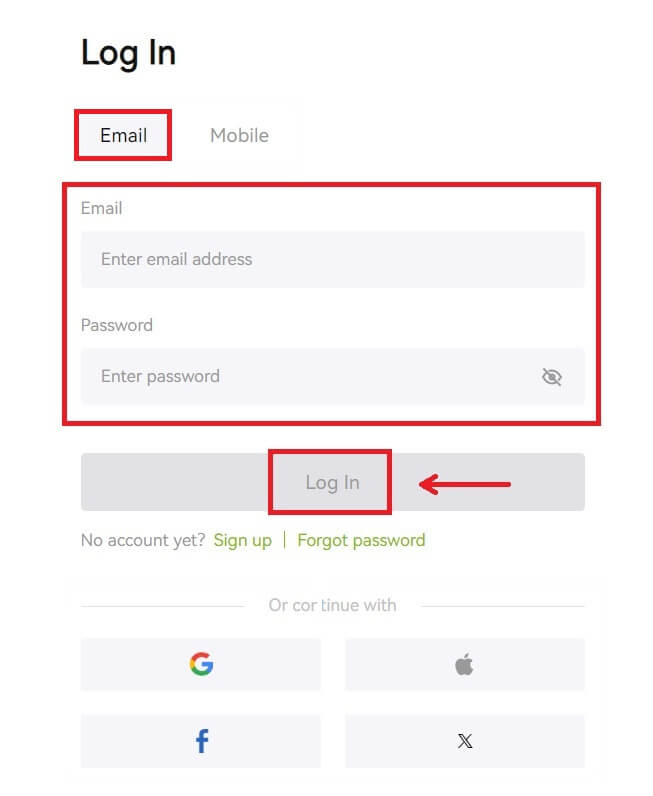Focus the Enter password field
This screenshot has width=653, height=796.
click(300, 376)
